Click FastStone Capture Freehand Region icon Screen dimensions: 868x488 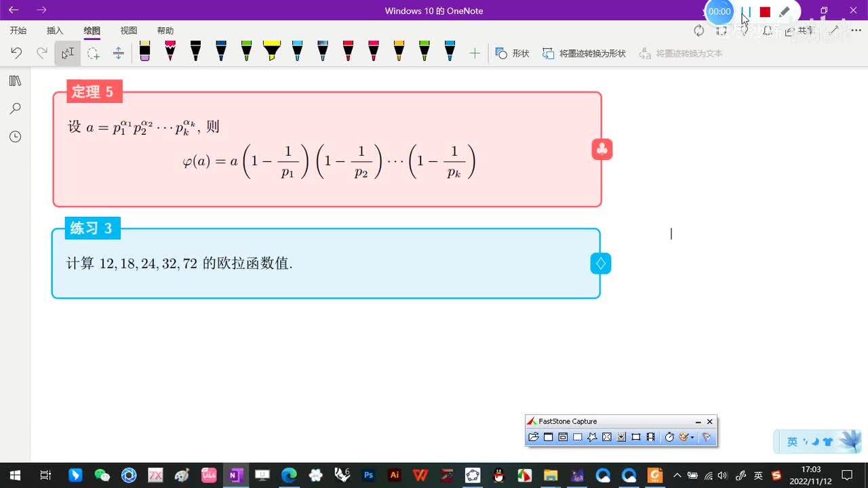[592, 437]
